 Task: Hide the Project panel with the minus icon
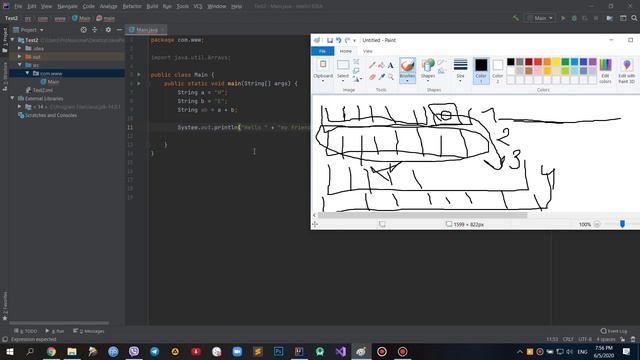click(x=119, y=30)
